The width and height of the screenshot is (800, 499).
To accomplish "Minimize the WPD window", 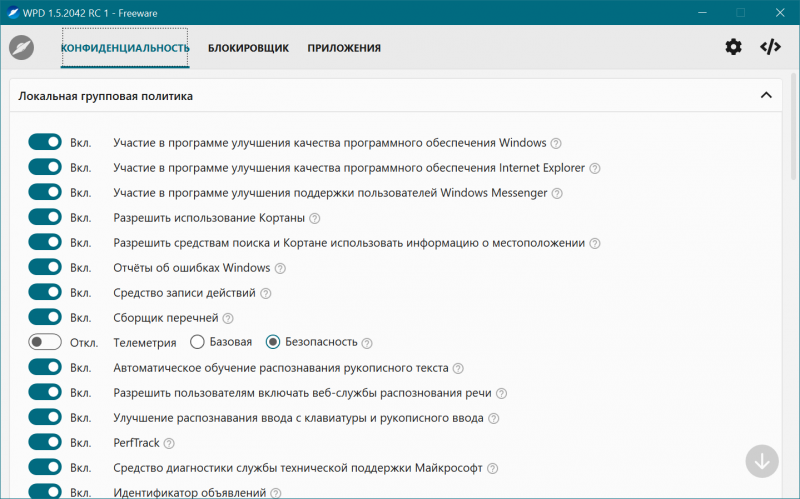I will point(694,12).
